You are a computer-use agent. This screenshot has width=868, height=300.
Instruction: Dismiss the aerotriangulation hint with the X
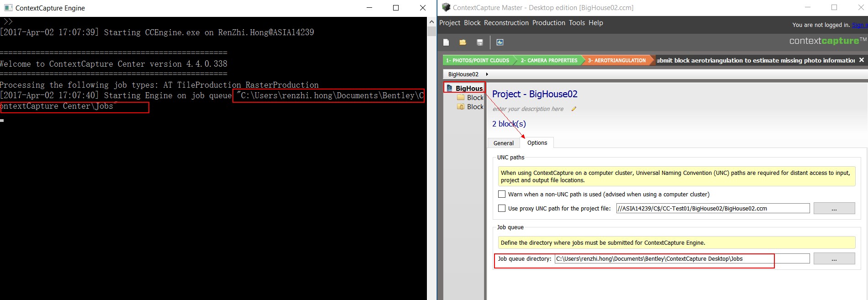(x=862, y=60)
